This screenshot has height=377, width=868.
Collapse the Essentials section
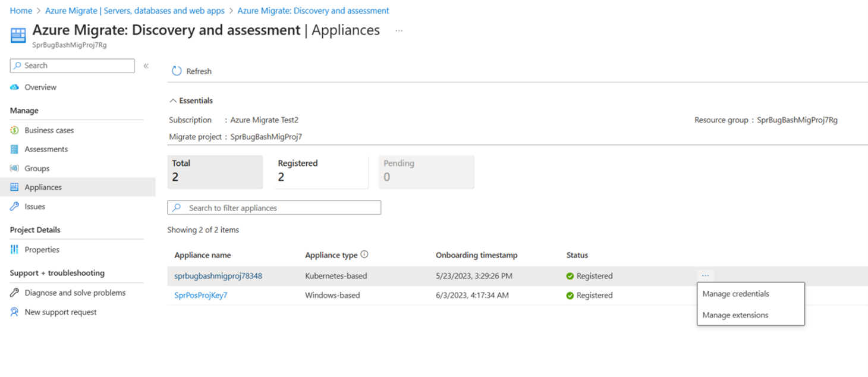pos(173,100)
